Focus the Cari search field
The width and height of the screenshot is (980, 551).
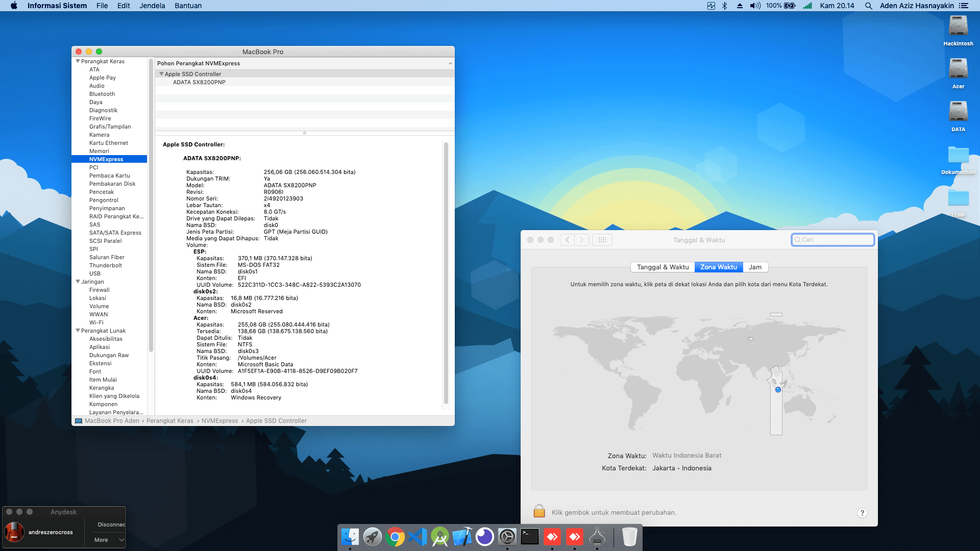coord(832,240)
